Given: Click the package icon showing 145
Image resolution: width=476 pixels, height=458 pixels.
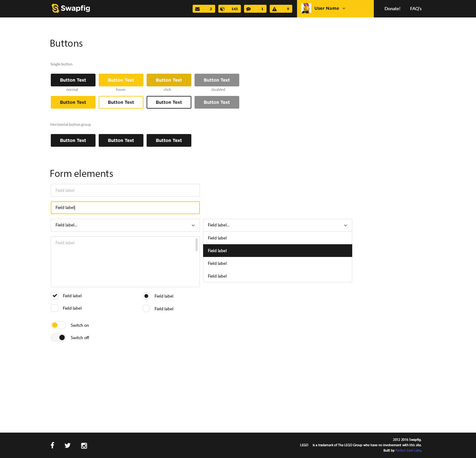Looking at the screenshot, I should point(223,9).
